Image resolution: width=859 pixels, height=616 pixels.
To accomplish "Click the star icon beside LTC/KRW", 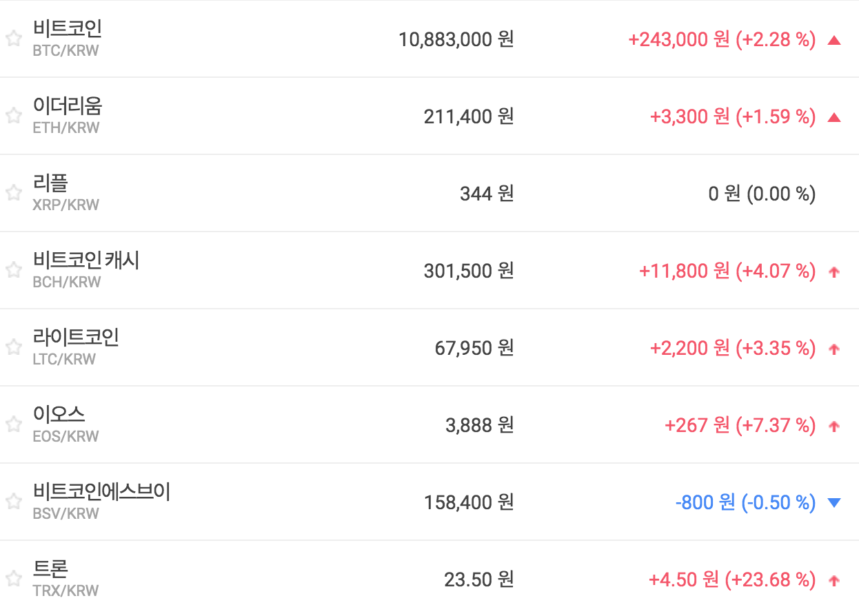I will [14, 347].
